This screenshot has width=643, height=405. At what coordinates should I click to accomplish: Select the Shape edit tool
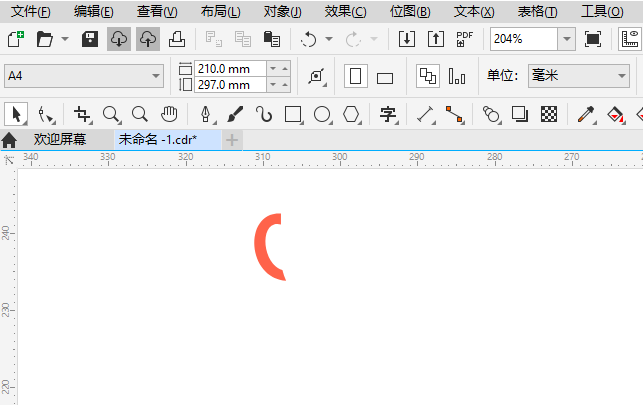46,114
